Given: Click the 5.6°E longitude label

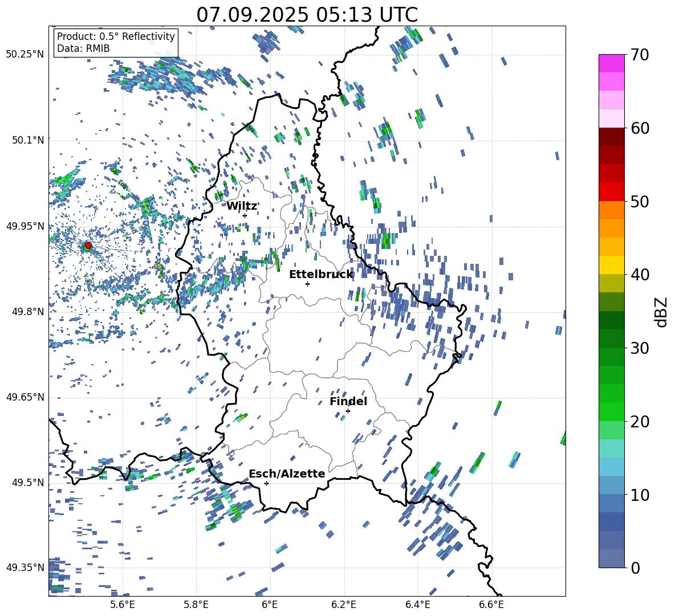Looking at the screenshot, I should coord(123,605).
